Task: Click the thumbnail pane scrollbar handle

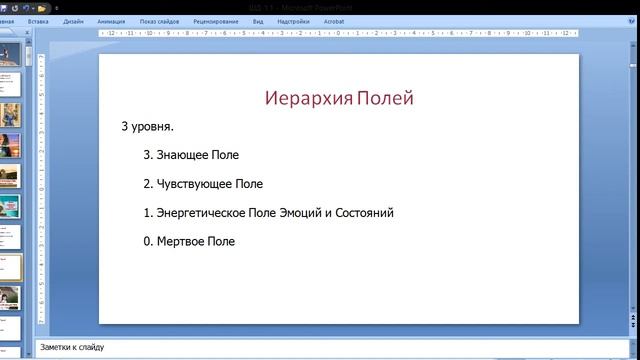Action: tap(28, 56)
